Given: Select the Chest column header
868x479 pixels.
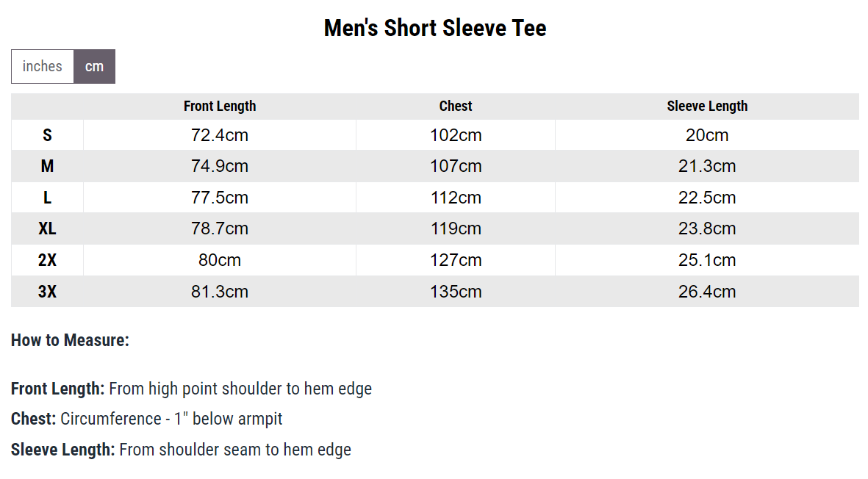Looking at the screenshot, I should pos(456,107).
